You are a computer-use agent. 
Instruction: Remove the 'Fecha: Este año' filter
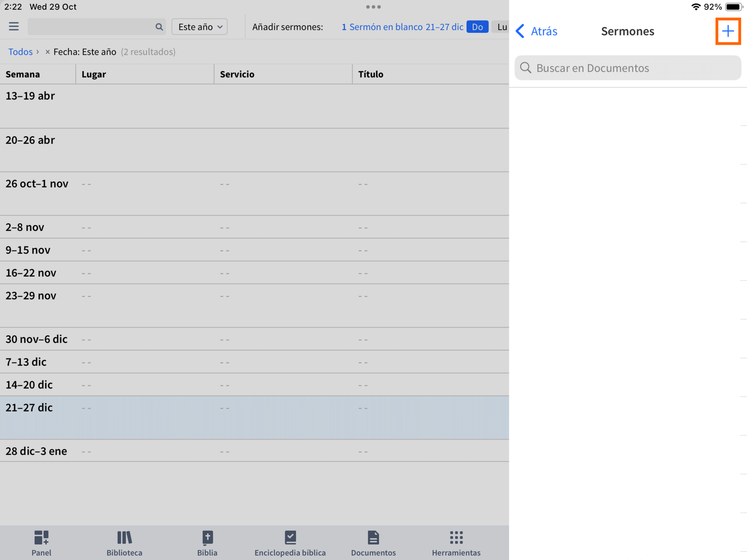pos(47,52)
